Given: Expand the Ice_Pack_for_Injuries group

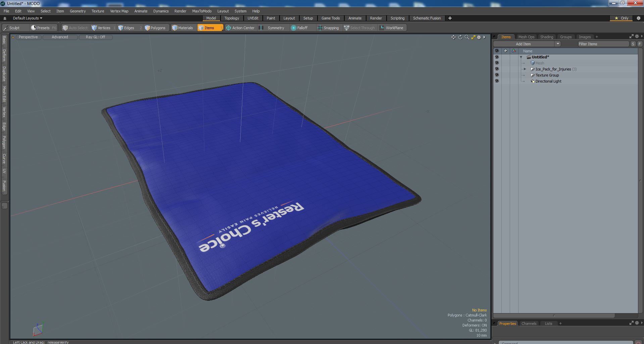Looking at the screenshot, I should tap(525, 69).
